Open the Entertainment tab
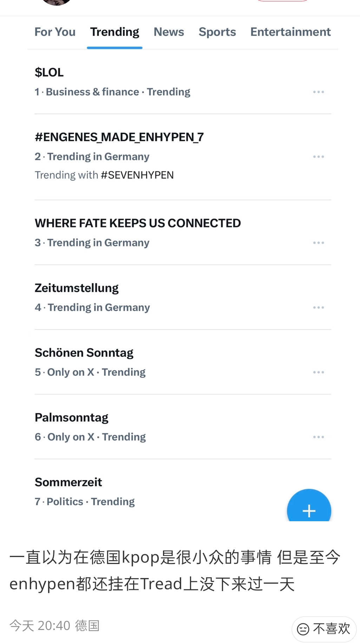The width and height of the screenshot is (360, 644). pos(290,32)
